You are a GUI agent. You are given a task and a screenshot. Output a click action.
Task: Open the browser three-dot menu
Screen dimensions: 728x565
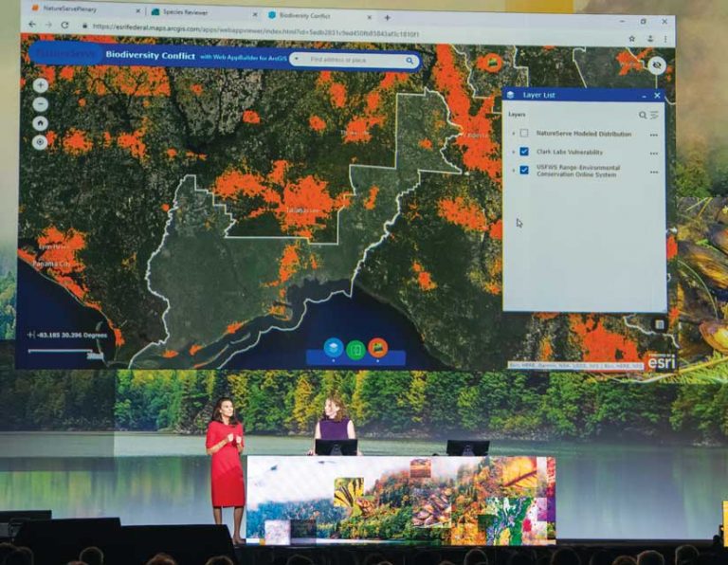pyautogui.click(x=665, y=40)
